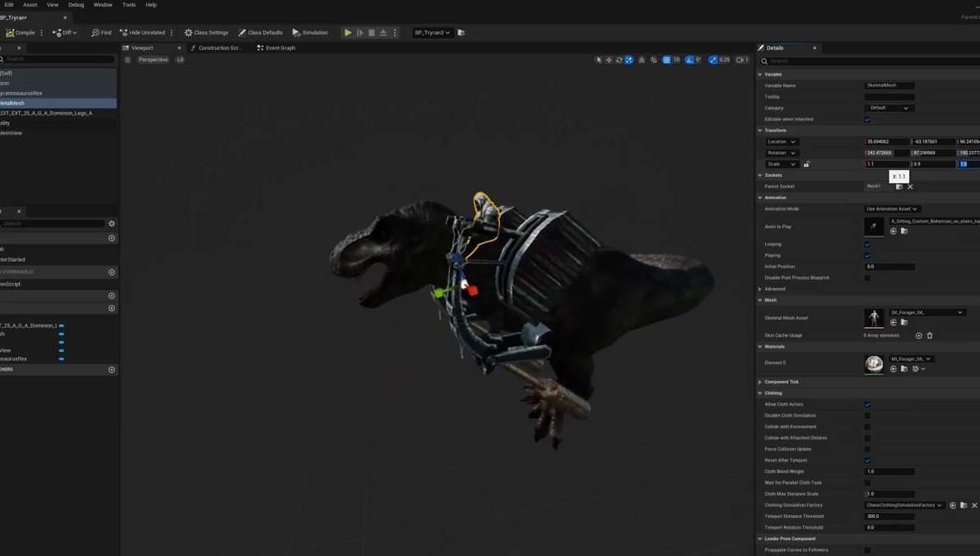
Task: Click the Element 0 material thumbnail
Action: coord(874,363)
